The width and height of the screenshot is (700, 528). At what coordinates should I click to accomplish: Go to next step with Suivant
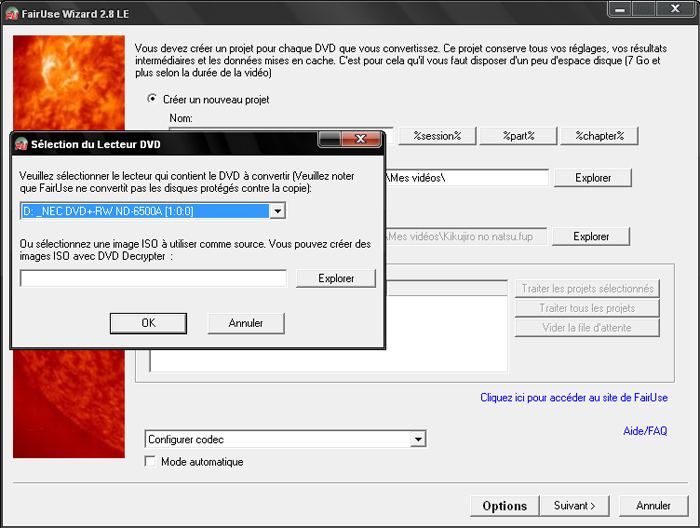coord(574,506)
